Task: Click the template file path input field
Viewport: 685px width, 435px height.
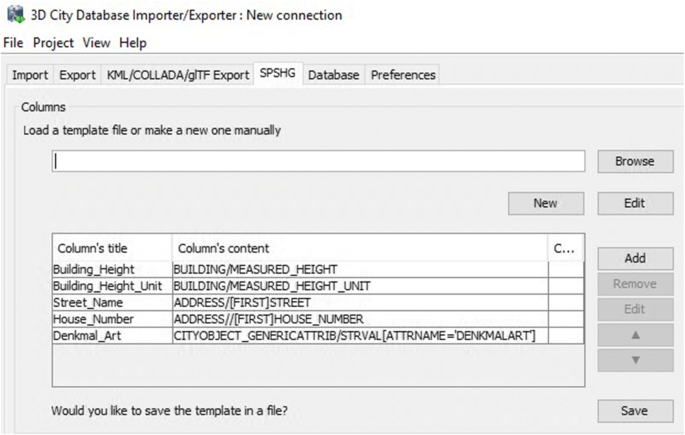Action: [x=318, y=161]
